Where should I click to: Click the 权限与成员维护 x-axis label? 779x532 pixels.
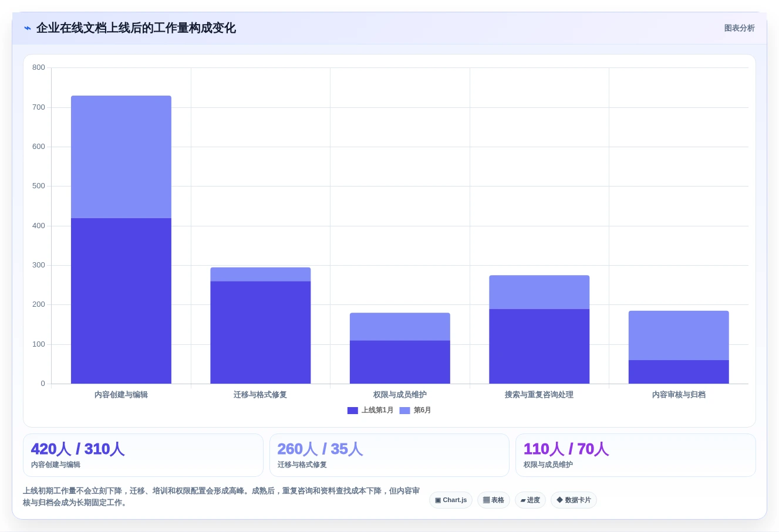tap(400, 395)
